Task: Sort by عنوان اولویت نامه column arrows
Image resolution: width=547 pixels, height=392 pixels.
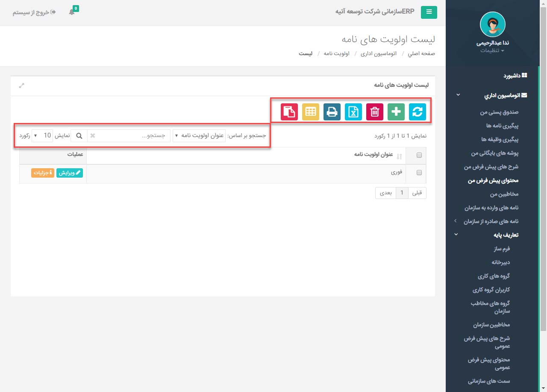Action: [400, 156]
